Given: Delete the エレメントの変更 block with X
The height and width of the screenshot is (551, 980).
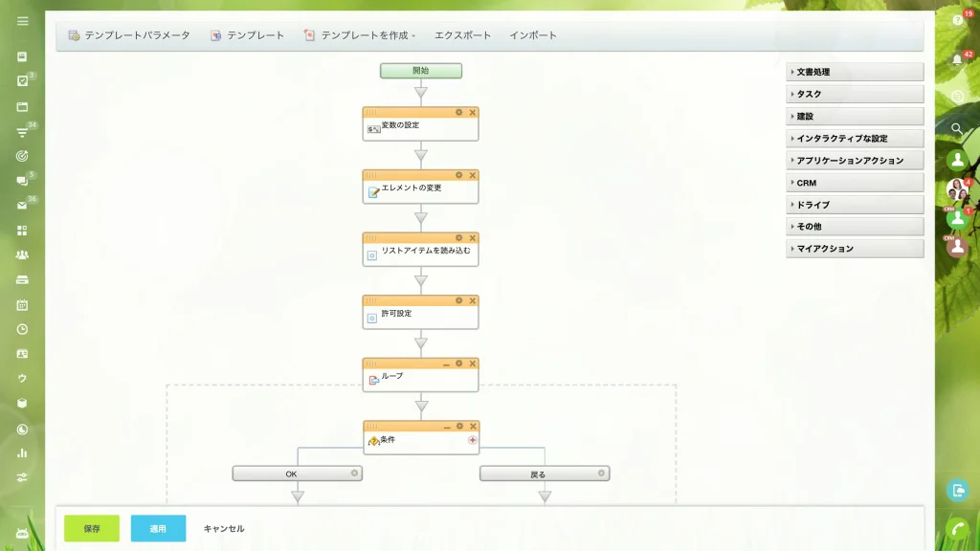Looking at the screenshot, I should (473, 176).
